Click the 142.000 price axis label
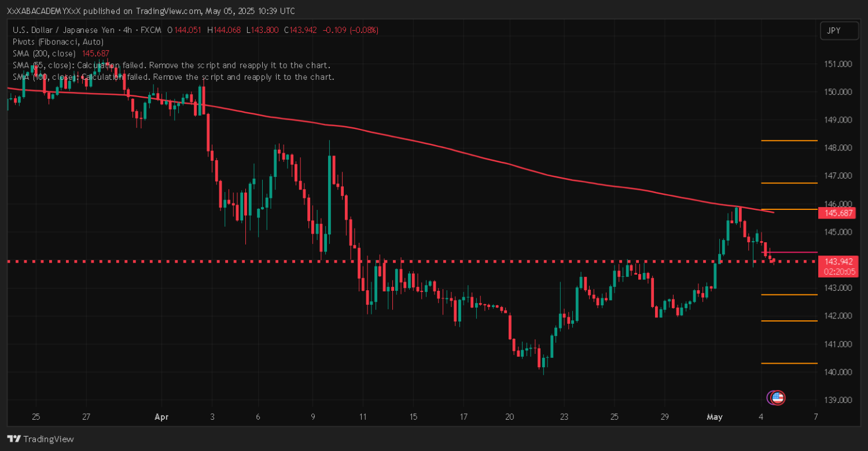The image size is (868, 451). point(838,316)
